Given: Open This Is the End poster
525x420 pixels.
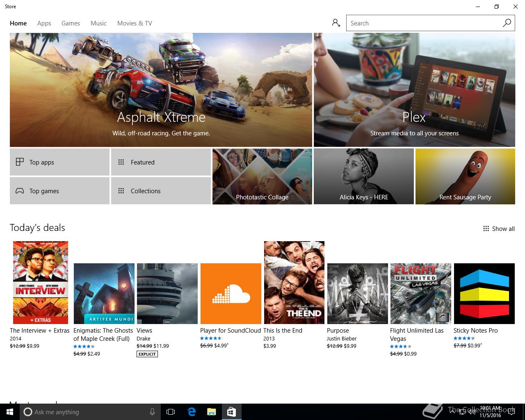Looking at the screenshot, I should tap(294, 283).
